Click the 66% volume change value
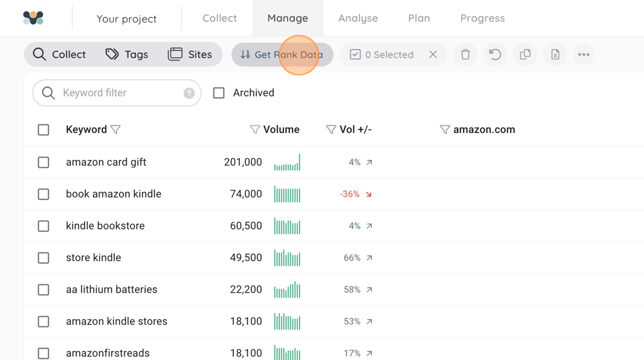Viewport: 644px width, 360px height. coord(352,258)
